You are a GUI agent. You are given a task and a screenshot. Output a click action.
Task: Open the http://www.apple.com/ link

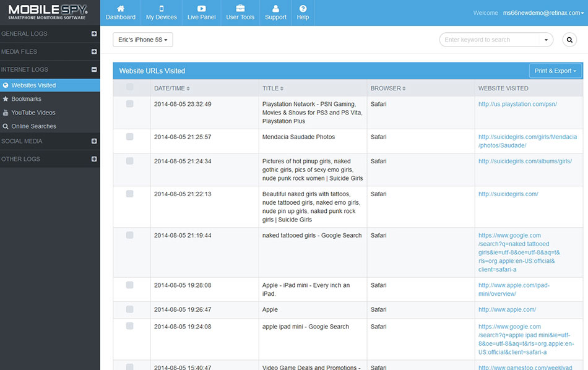click(507, 309)
